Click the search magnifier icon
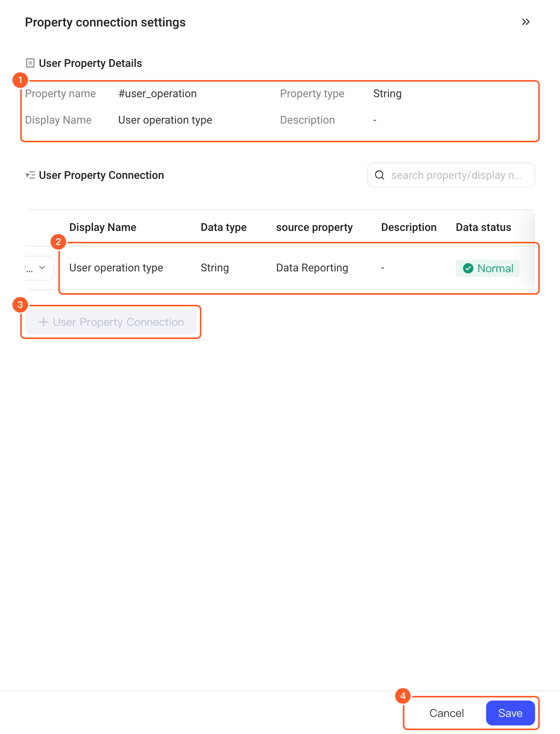560x734 pixels. 380,175
